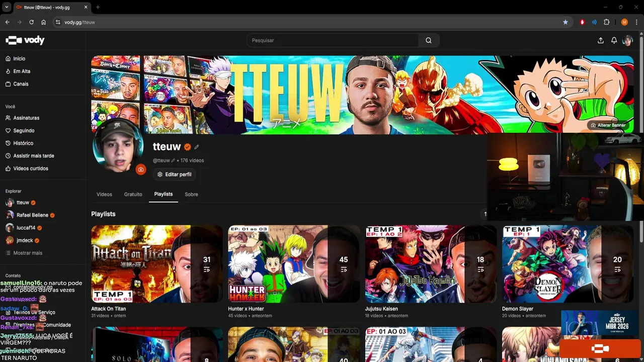Screen dimensions: 644x362
Task: Click the Em Alta flame icon
Action: pos(8,71)
